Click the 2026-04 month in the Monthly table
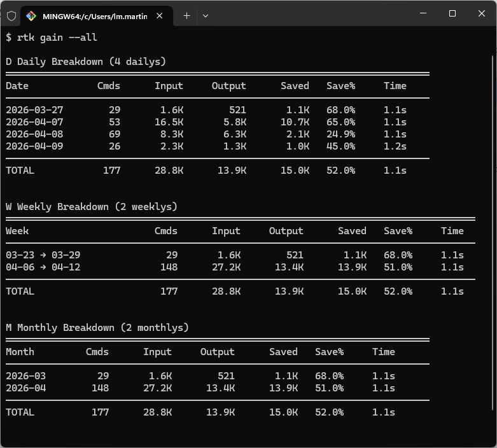The height and width of the screenshot is (448, 497). pyautogui.click(x=25, y=388)
